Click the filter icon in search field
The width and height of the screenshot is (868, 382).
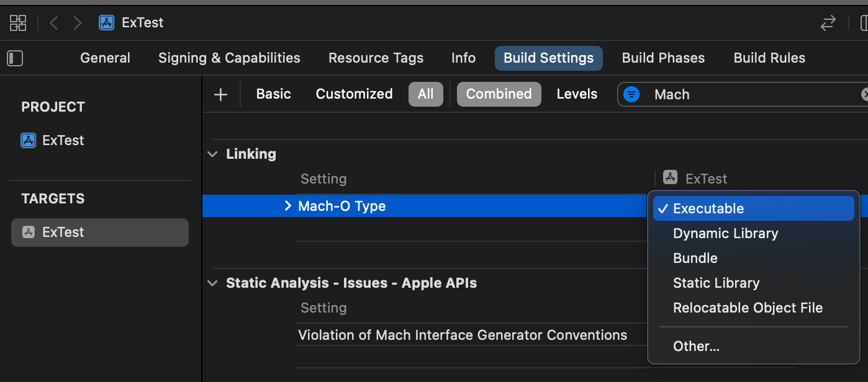point(631,94)
